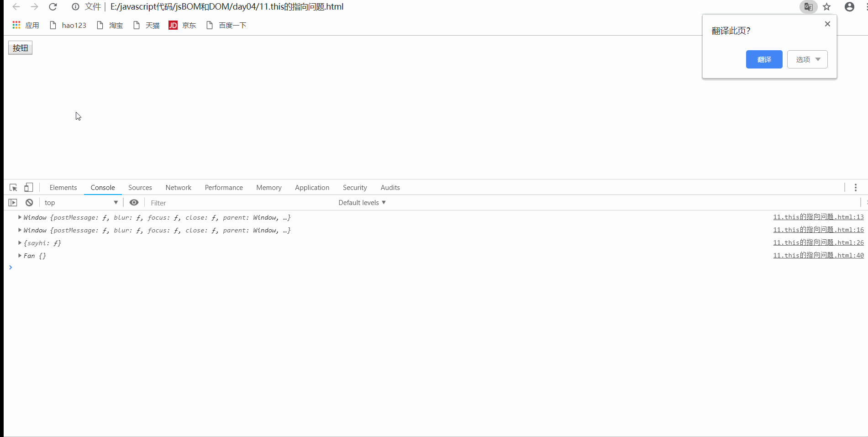Screen dimensions: 868x437
Task: Switch to the Application tab
Action: coord(312,188)
